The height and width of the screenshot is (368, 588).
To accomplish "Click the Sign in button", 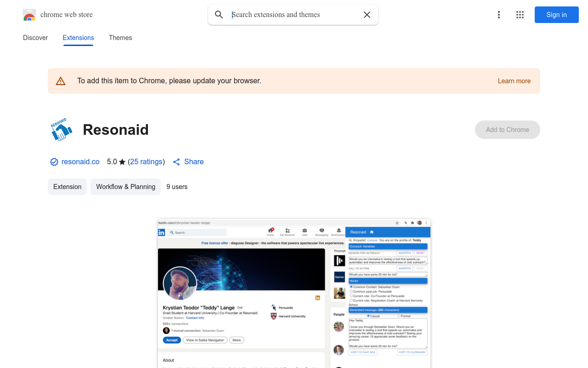I will coord(557,15).
